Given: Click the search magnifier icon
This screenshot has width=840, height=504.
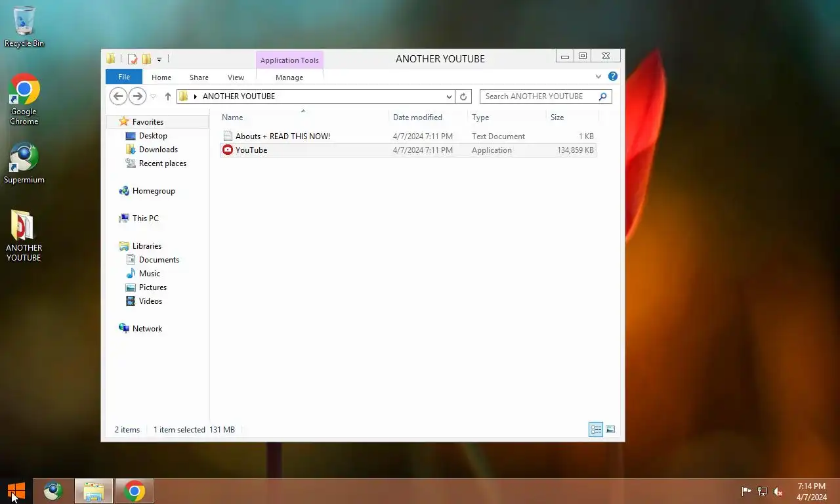Looking at the screenshot, I should point(603,96).
